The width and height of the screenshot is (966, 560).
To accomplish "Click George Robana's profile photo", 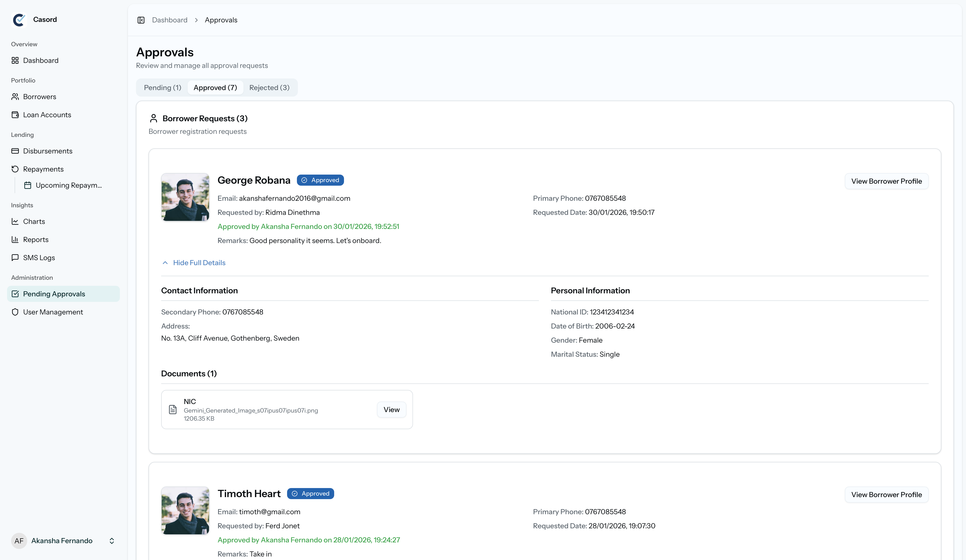I will tap(185, 197).
